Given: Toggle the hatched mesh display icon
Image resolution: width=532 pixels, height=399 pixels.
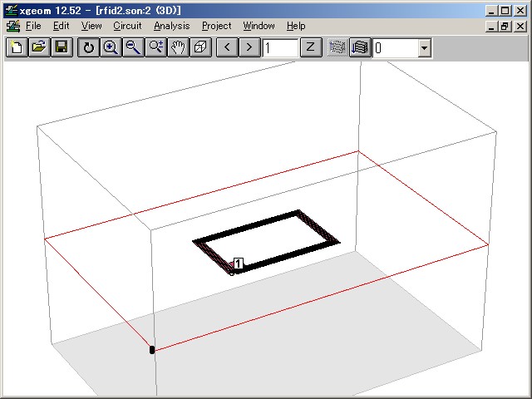Looking at the screenshot, I should click(x=337, y=47).
